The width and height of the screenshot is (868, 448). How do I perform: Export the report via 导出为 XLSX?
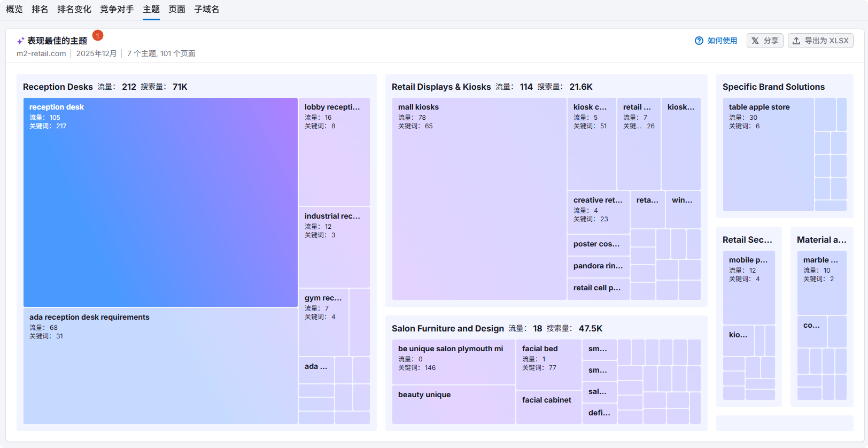[x=820, y=41]
